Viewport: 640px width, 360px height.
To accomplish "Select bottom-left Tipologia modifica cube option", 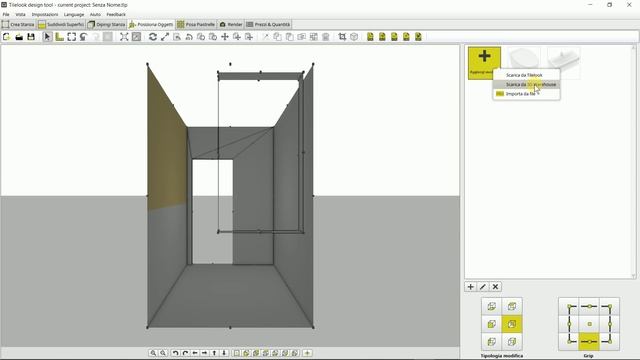I will coord(491,342).
